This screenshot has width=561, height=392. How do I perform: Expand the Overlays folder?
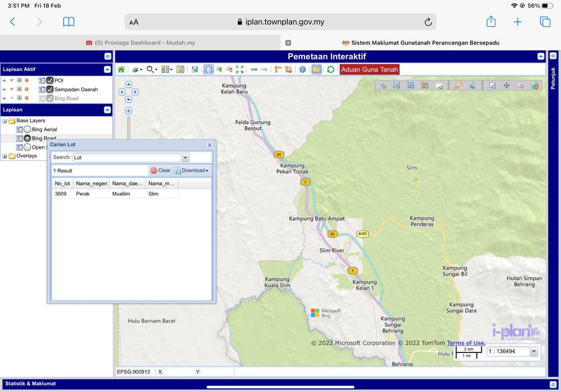5,156
